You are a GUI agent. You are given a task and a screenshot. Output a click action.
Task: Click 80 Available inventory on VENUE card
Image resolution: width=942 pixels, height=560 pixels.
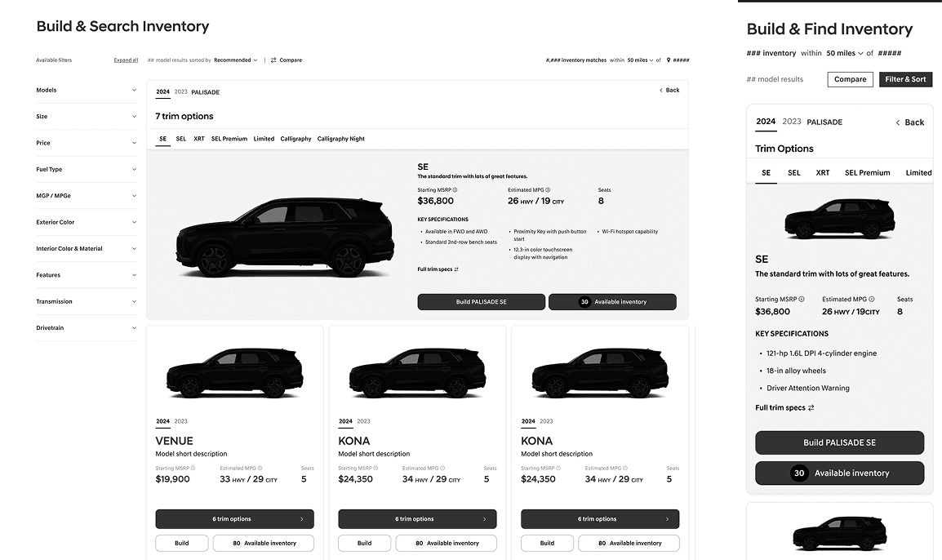[264, 543]
